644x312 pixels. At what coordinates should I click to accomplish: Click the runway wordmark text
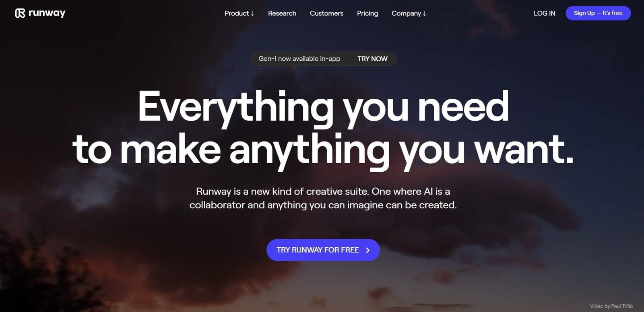47,13
